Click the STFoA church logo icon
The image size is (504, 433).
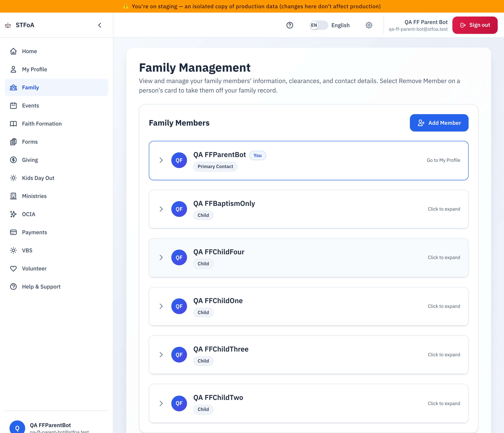[x=8, y=25]
